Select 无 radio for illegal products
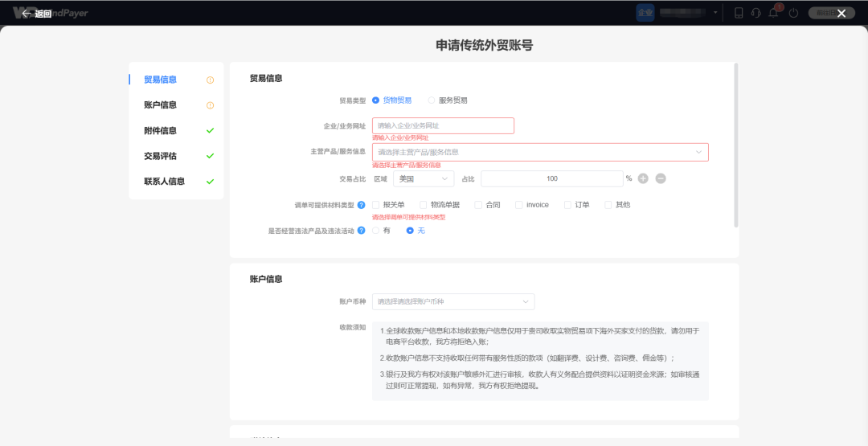This screenshot has width=868, height=446. click(x=410, y=230)
